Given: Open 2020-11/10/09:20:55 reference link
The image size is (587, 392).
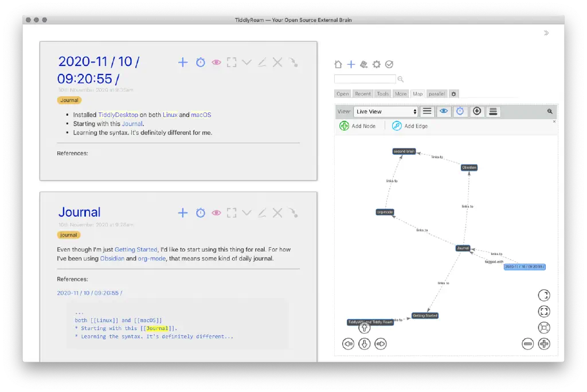Looking at the screenshot, I should (89, 293).
